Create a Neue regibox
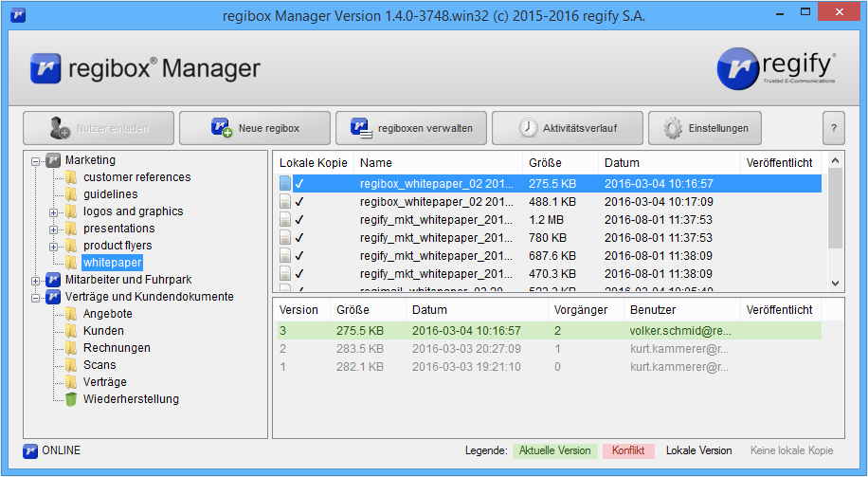This screenshot has height=477, width=868. (x=255, y=128)
